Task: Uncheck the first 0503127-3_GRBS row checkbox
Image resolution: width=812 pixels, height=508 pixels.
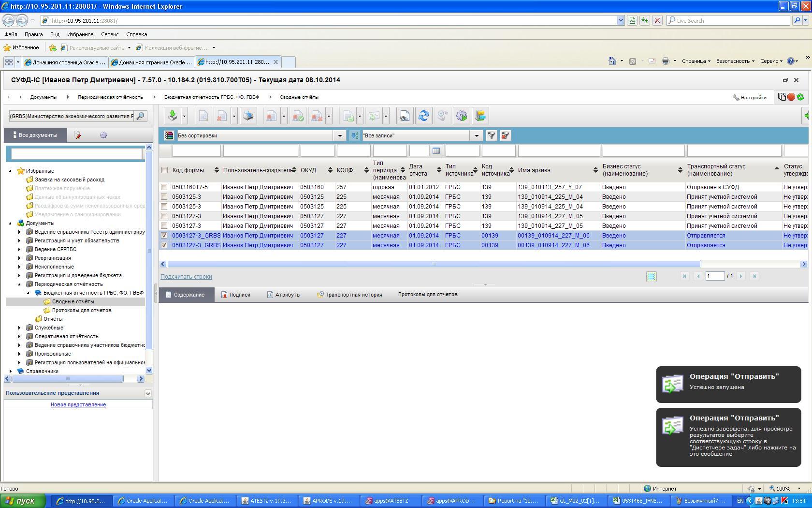Action: pos(164,236)
